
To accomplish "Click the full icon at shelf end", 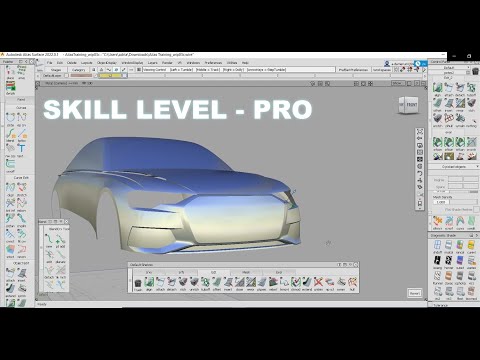I will [352, 282].
